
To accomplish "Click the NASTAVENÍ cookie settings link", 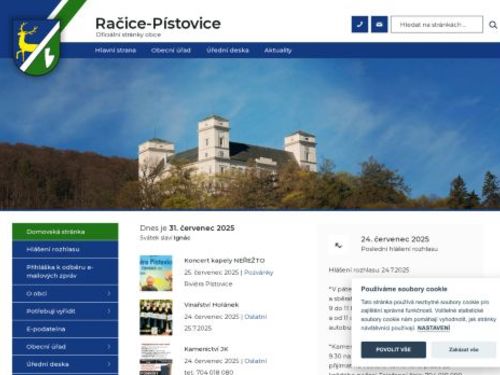I will coord(434,328).
